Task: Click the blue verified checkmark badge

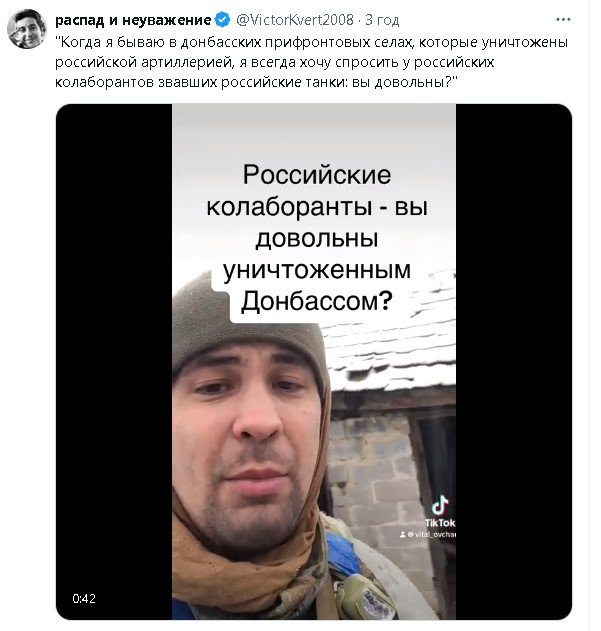Action: click(x=222, y=19)
